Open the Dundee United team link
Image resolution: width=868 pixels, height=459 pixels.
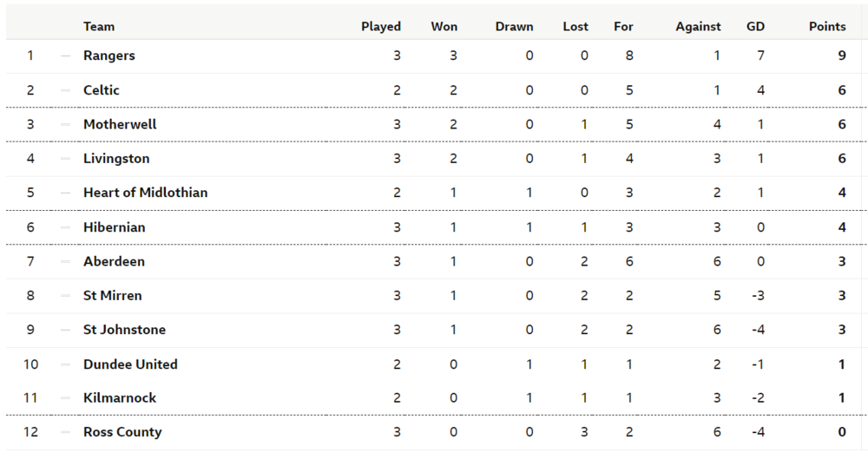(130, 364)
